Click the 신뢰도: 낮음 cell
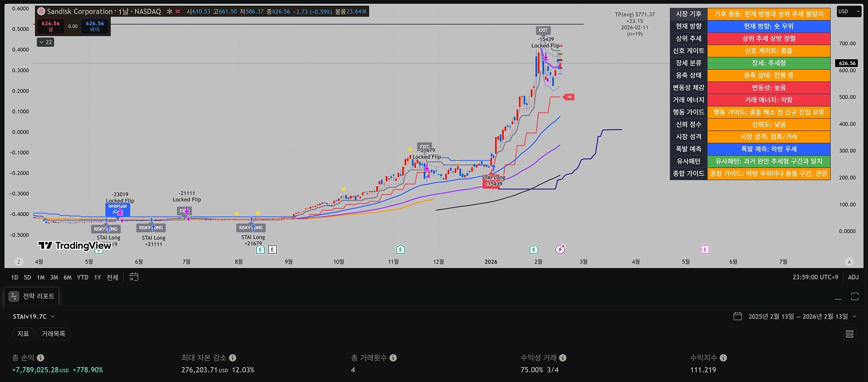868x382 pixels. click(769, 124)
